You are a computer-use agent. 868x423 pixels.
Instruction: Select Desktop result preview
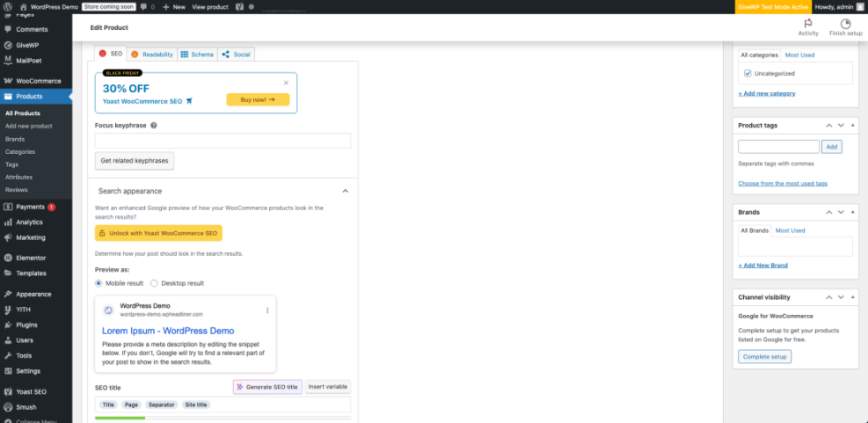click(154, 283)
